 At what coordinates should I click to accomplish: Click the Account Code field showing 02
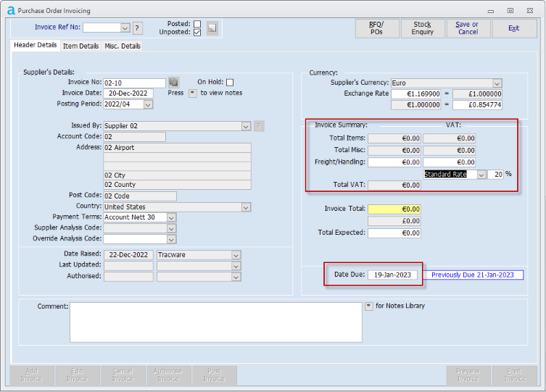(134, 137)
